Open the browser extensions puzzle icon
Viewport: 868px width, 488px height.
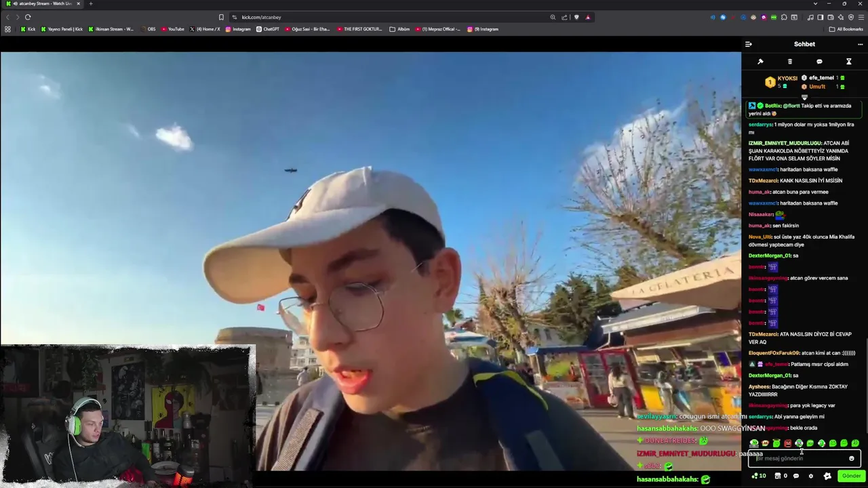[784, 17]
